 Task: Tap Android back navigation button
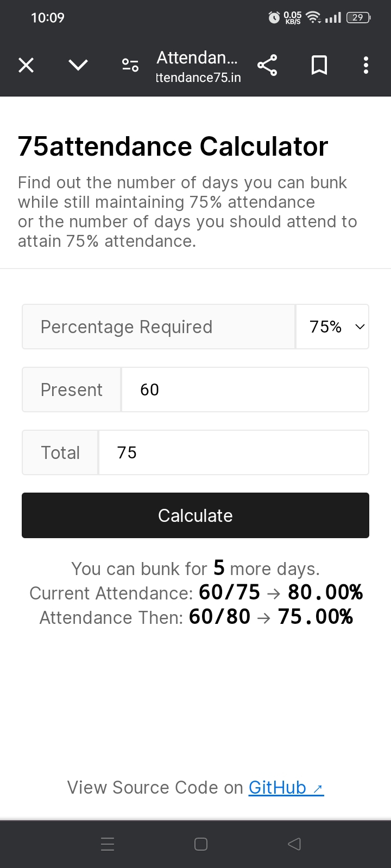[x=294, y=844]
